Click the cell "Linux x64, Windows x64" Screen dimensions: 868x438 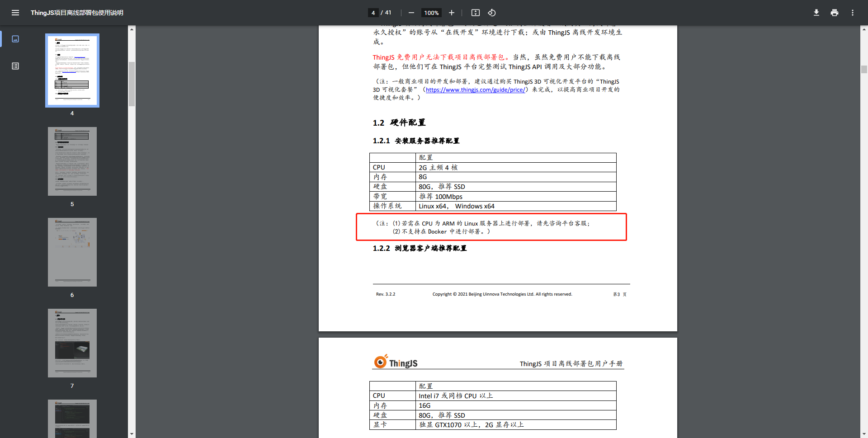(516, 206)
